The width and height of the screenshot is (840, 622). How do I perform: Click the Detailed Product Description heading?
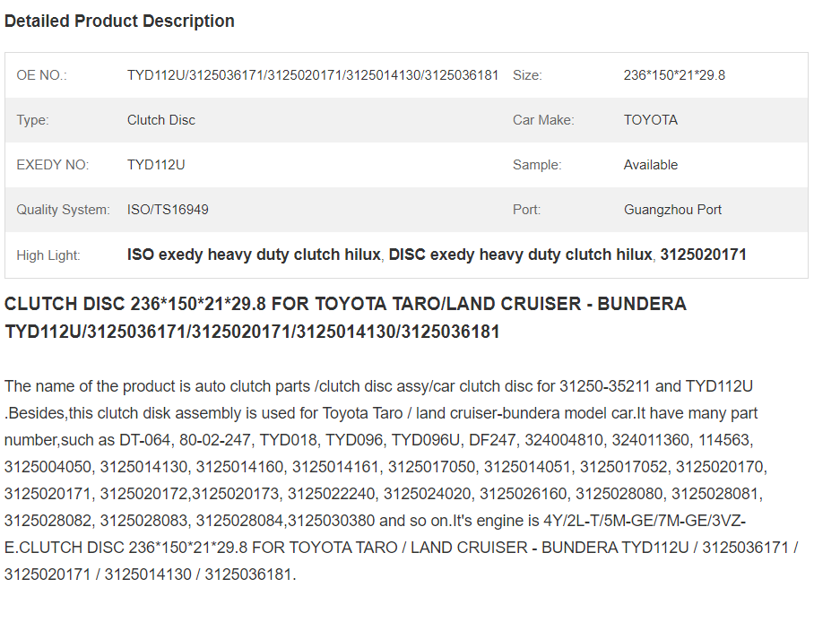tap(119, 22)
